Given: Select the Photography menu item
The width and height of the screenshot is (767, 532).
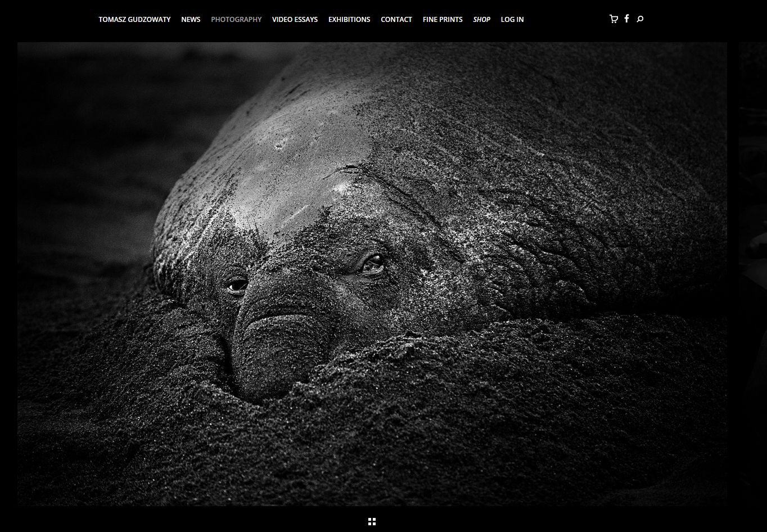Looking at the screenshot, I should point(236,19).
